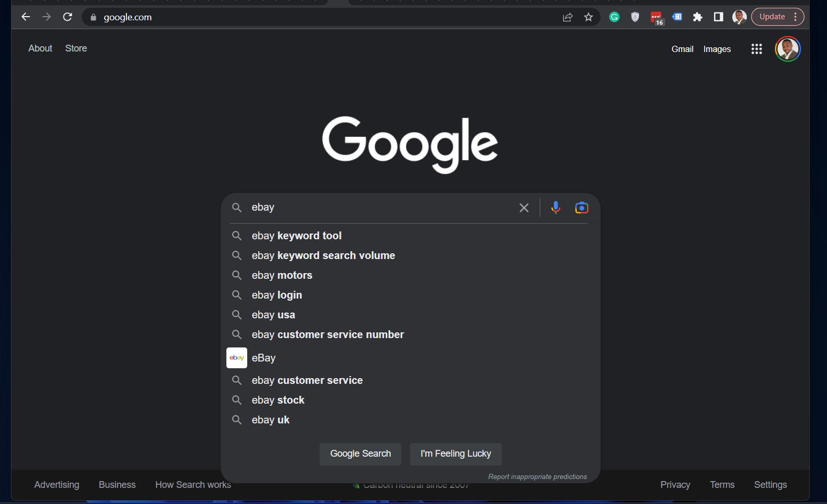Viewport: 827px width, 504px height.
Task: Click Report inappropriate predictions link
Action: [x=537, y=476]
